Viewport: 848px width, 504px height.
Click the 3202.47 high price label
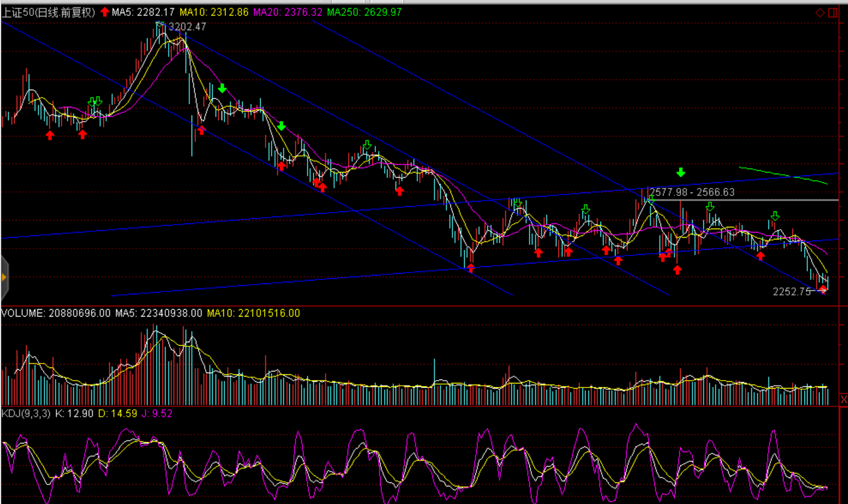tap(187, 27)
